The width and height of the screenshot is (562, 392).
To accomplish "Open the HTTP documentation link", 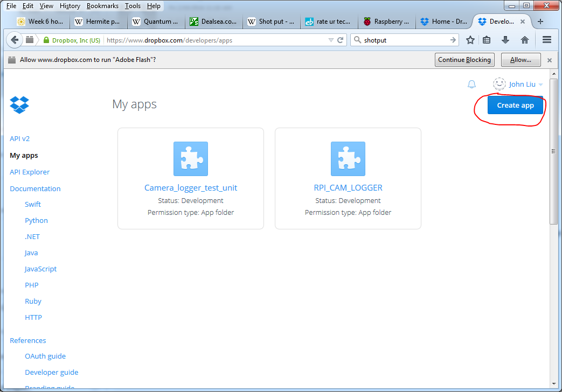I will pyautogui.click(x=33, y=318).
